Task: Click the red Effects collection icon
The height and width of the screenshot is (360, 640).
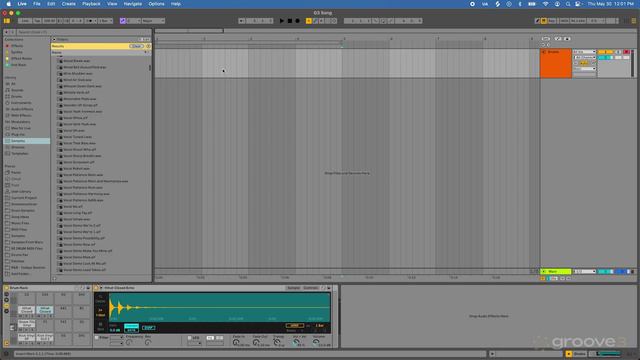Action: pos(7,46)
